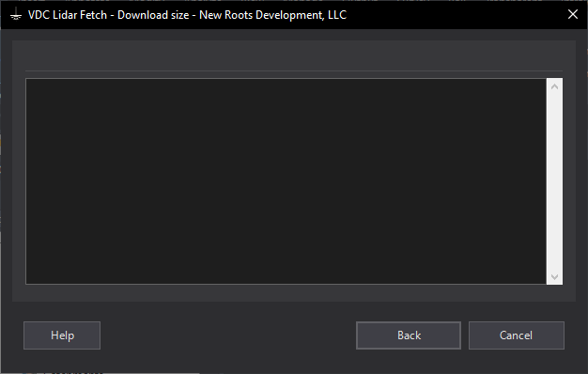Image resolution: width=588 pixels, height=374 pixels.
Task: Click the "New Roots Development, LLC" title text
Action: click(272, 15)
